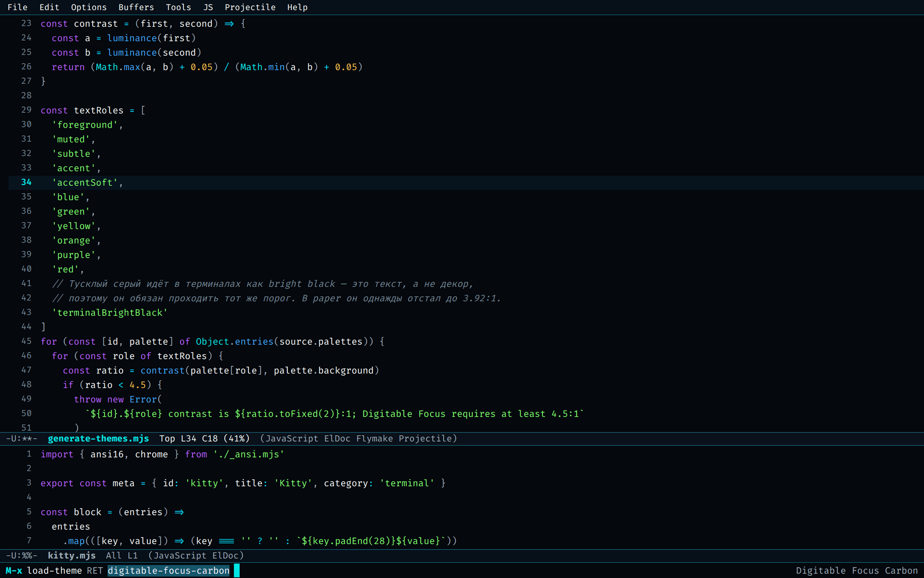Open the Projectile menu

(x=250, y=7)
